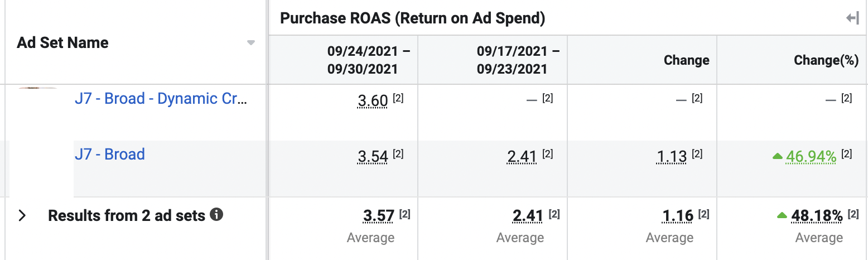Click the Purchase ROAS (Return on Ad Spend) header
868x260 pixels.
pos(412,18)
